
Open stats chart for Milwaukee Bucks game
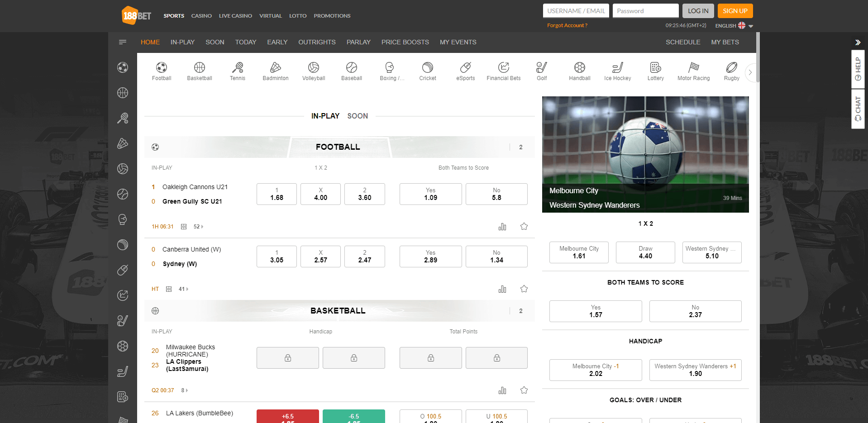[x=502, y=390]
